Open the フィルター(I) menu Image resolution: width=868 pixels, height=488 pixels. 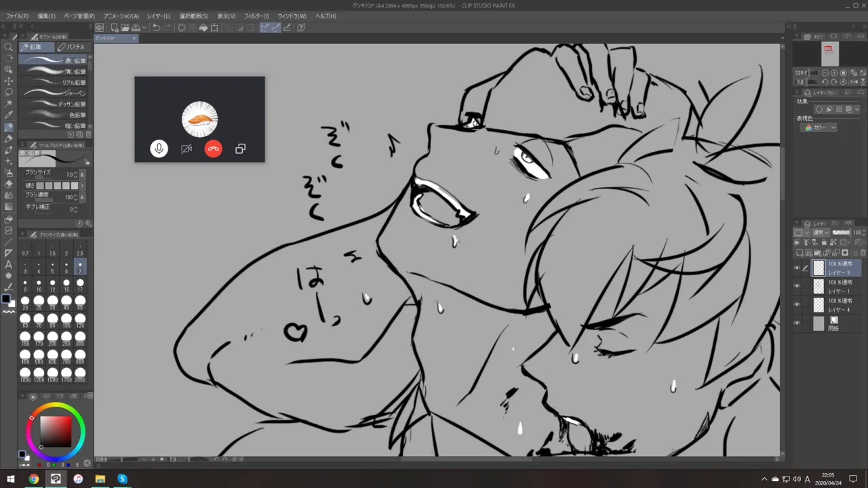coord(256,16)
